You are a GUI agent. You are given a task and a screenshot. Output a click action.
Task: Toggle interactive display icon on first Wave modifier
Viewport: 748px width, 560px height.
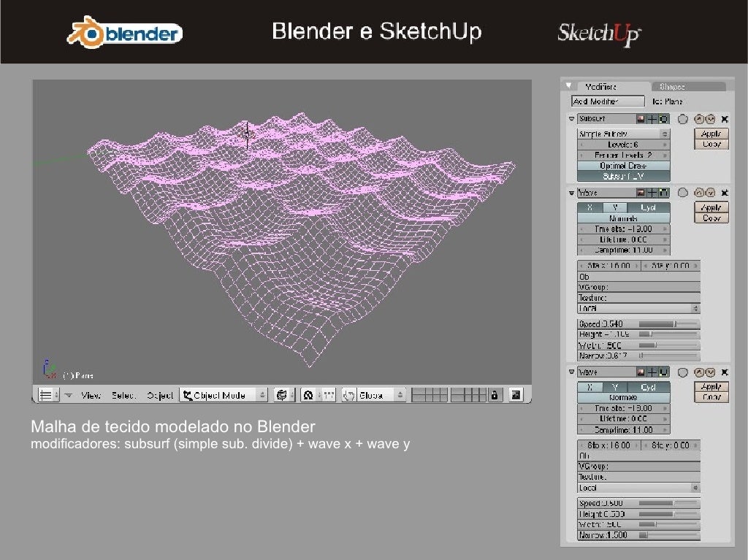pyautogui.click(x=652, y=193)
